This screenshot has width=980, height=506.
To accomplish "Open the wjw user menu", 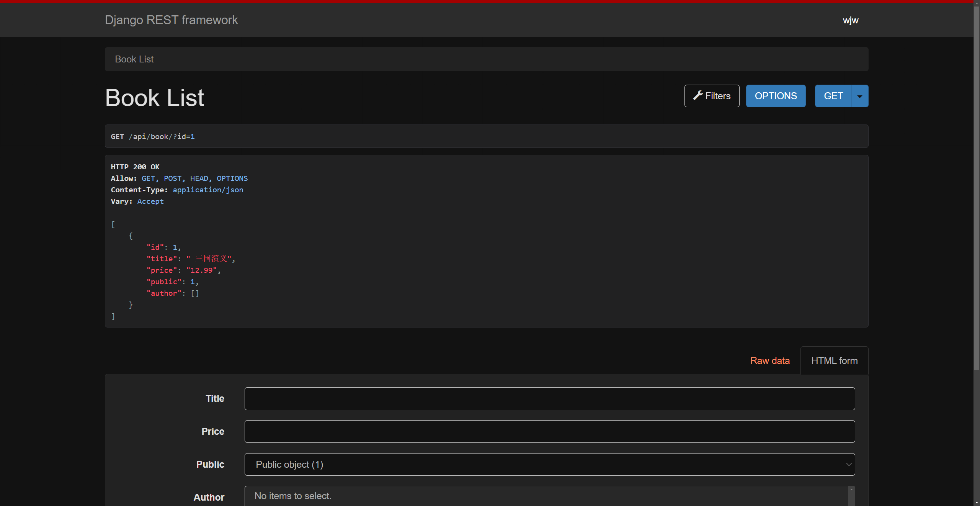I will pos(850,20).
